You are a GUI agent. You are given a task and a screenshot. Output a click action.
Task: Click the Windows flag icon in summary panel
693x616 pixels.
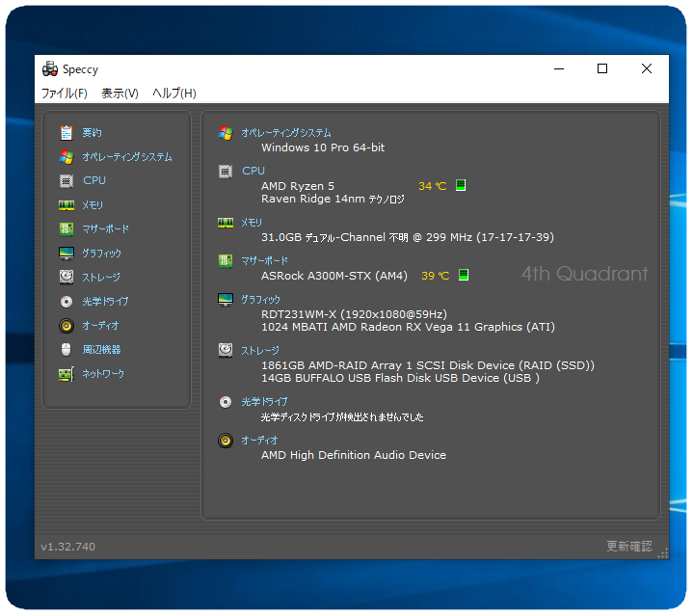point(226,133)
